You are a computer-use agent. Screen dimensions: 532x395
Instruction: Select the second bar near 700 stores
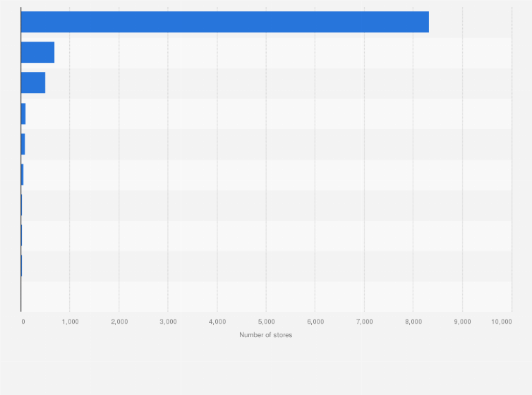[37, 52]
